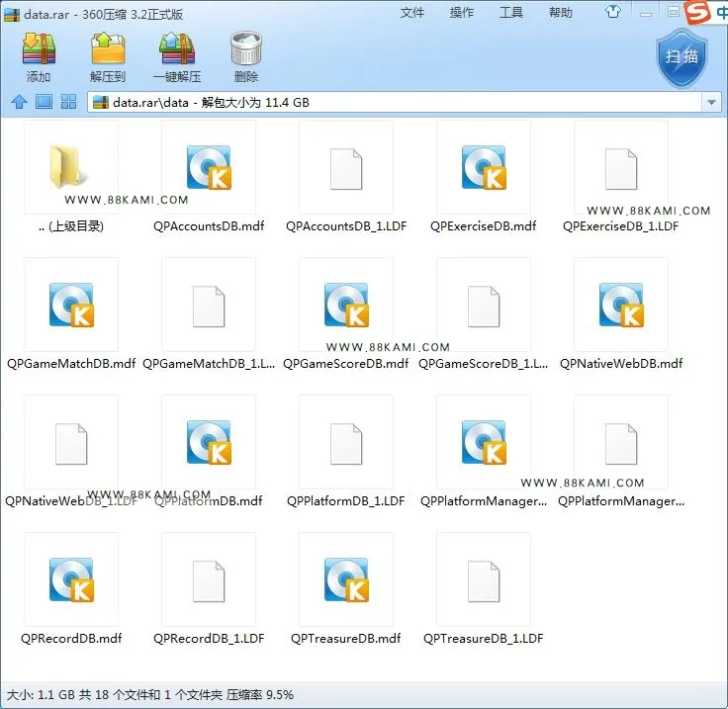Switch to list view icon

coord(45,101)
